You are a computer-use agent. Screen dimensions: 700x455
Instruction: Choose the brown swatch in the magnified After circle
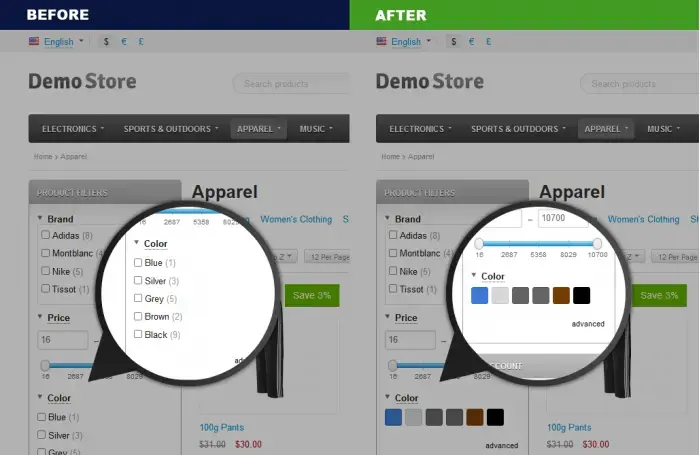point(561,295)
